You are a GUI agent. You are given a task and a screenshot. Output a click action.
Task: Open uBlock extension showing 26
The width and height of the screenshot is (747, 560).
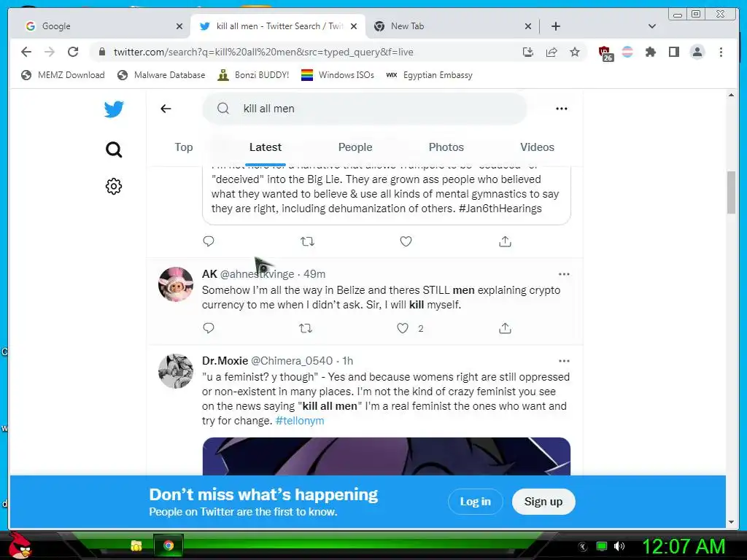click(605, 53)
